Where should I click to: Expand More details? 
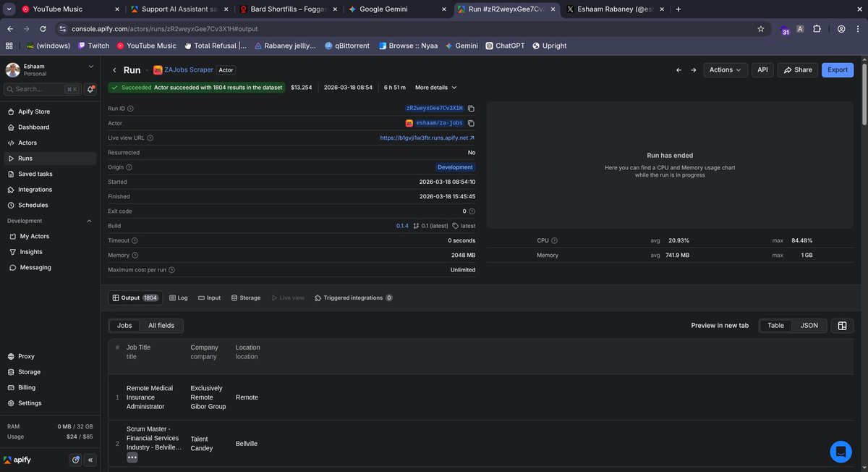[x=435, y=88]
